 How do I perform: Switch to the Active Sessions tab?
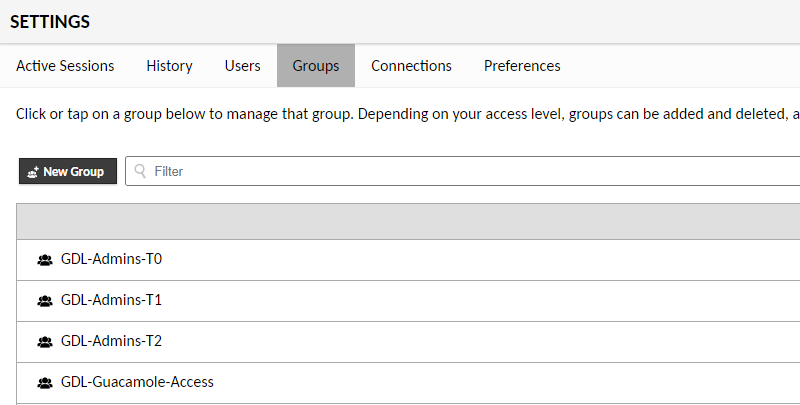(65, 66)
